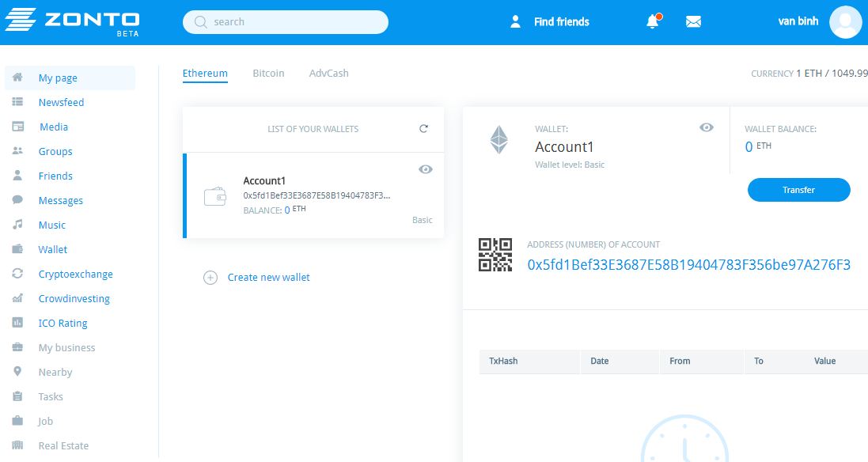
Task: Click 'ADDRESS (NUMBER) OF ACCOUNT' label
Action: click(x=593, y=244)
